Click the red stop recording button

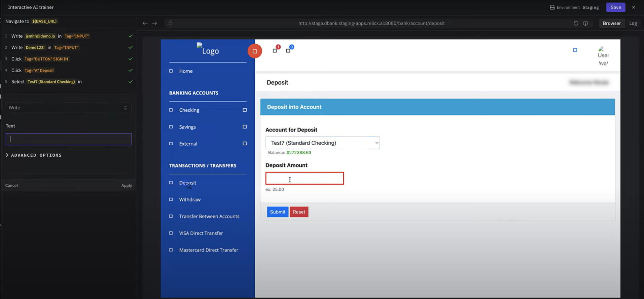255,51
